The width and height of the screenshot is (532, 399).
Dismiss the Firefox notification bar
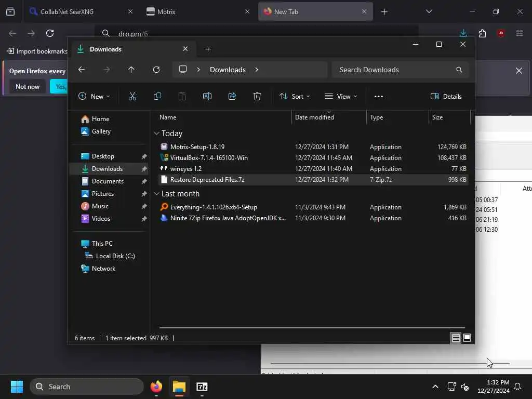(519, 71)
